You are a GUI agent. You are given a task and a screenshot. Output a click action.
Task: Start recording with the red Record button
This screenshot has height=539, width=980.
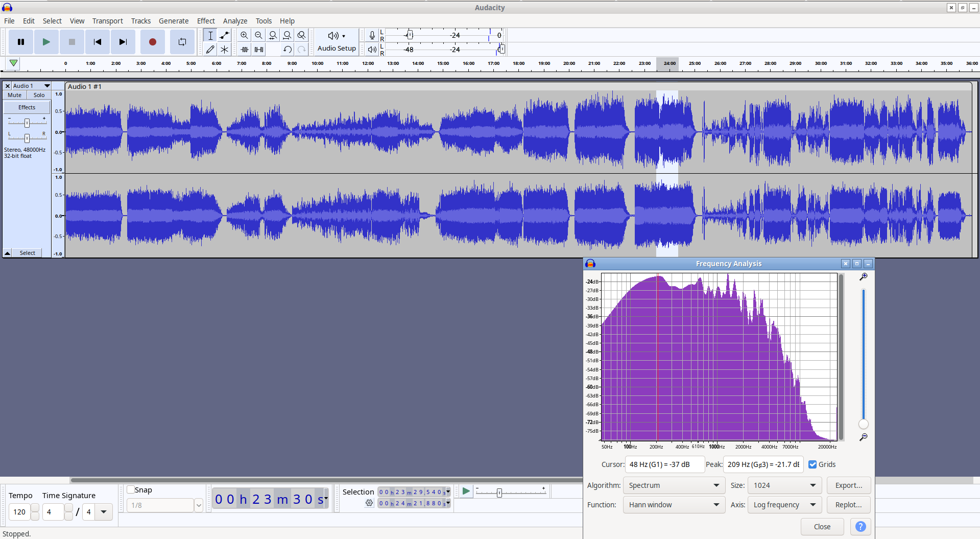[152, 42]
